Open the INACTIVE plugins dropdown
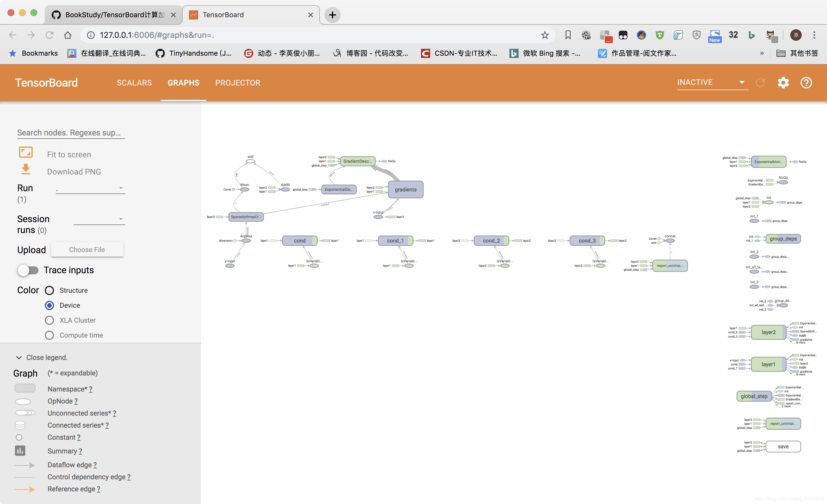 (712, 83)
